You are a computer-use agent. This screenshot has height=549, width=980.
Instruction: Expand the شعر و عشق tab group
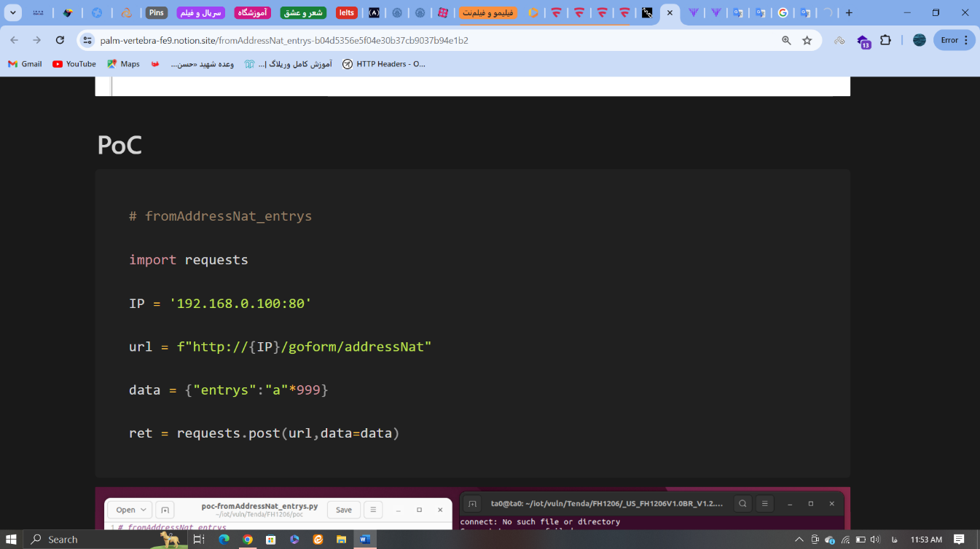pyautogui.click(x=303, y=12)
